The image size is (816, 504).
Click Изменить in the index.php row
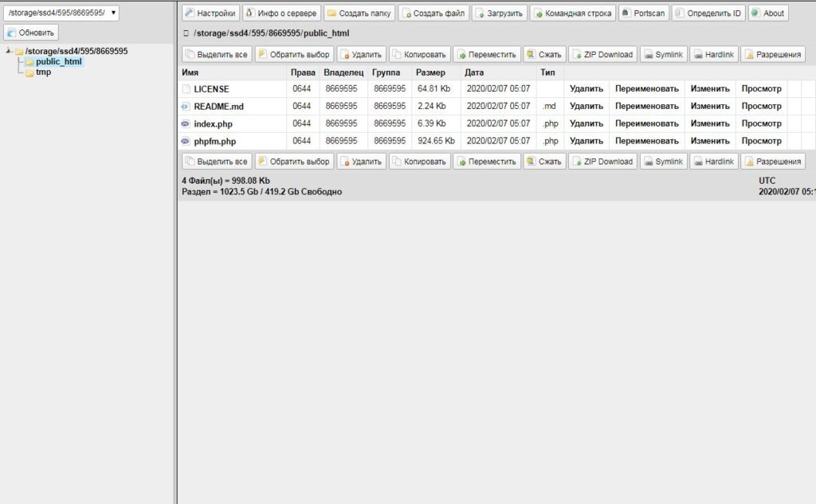[x=710, y=123]
